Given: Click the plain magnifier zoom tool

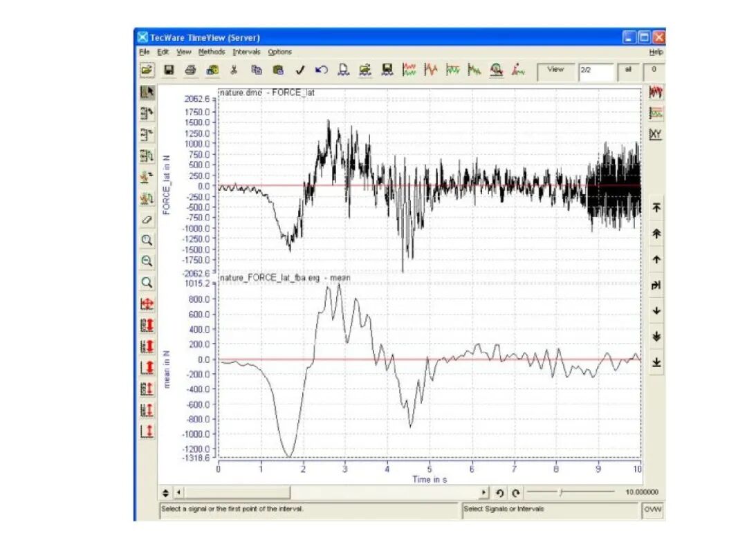Looking at the screenshot, I should pos(147,283).
